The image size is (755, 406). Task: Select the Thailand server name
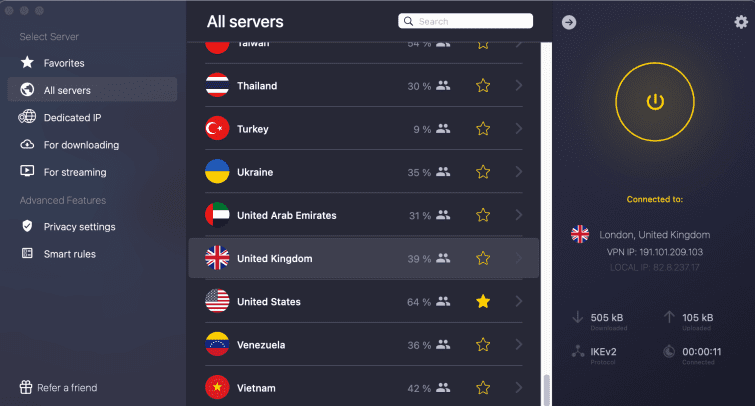click(257, 86)
